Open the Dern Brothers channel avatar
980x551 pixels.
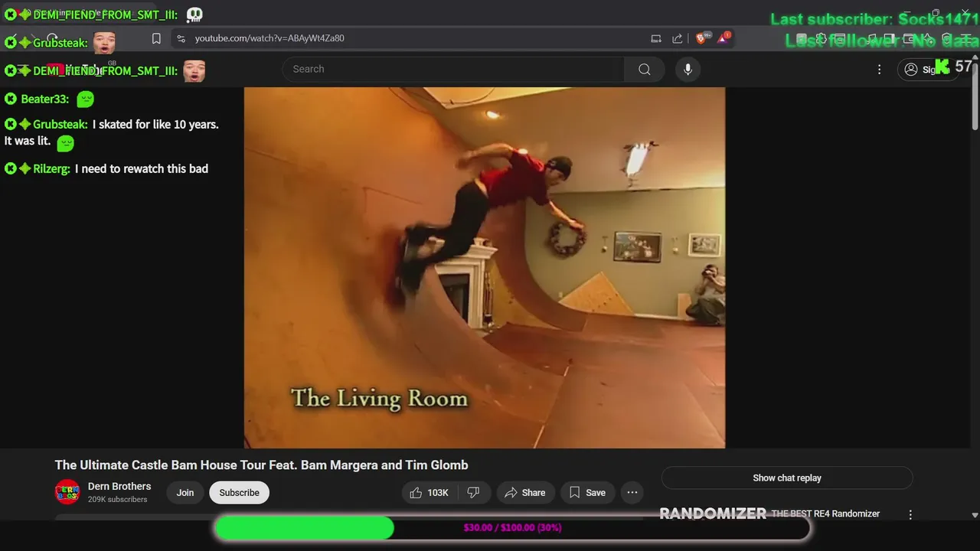click(67, 492)
